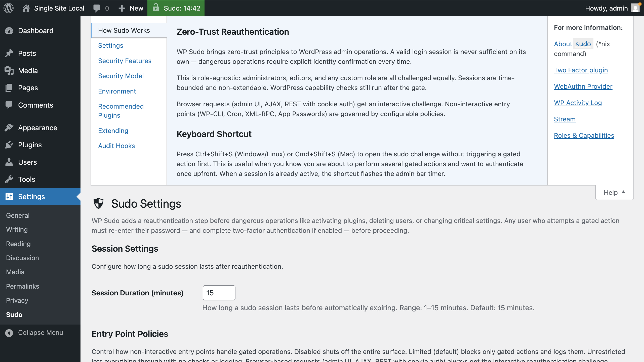The width and height of the screenshot is (644, 362).
Task: Open the comments bubble in admin bar
Action: 97,8
